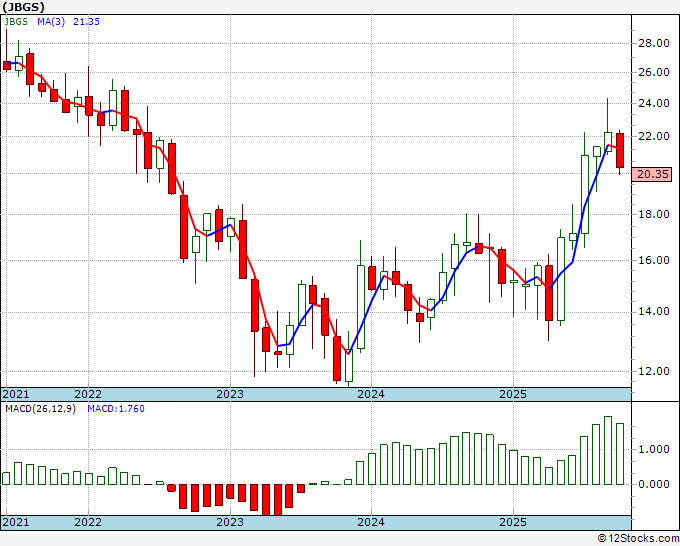This screenshot has width=680, height=546.
Task: Click the 0.000 MACD axis label
Action: tap(654, 484)
